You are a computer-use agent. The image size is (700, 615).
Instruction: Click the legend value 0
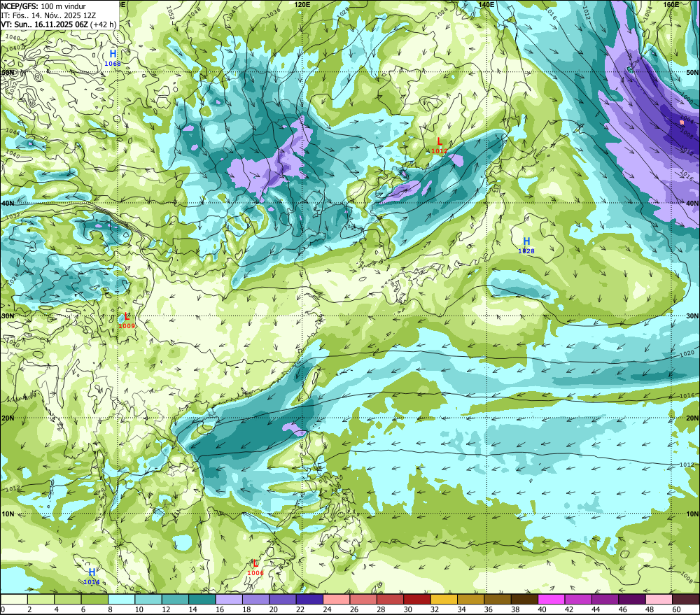tap(3, 609)
